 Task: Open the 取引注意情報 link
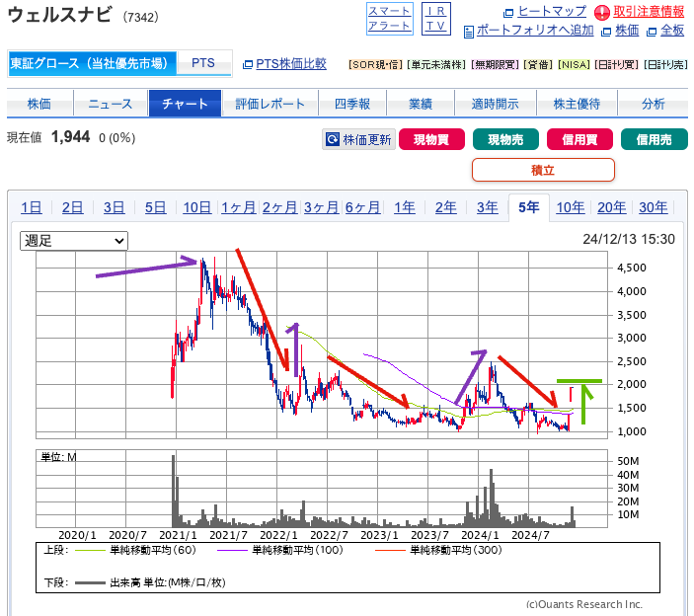[x=649, y=12]
